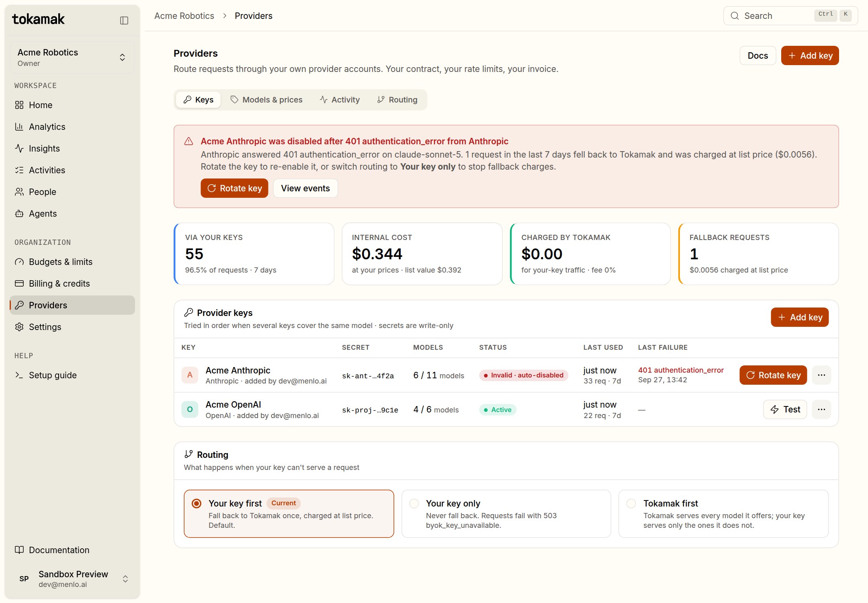Image resolution: width=868 pixels, height=603 pixels.
Task: Open Activities list page
Action: point(72,170)
